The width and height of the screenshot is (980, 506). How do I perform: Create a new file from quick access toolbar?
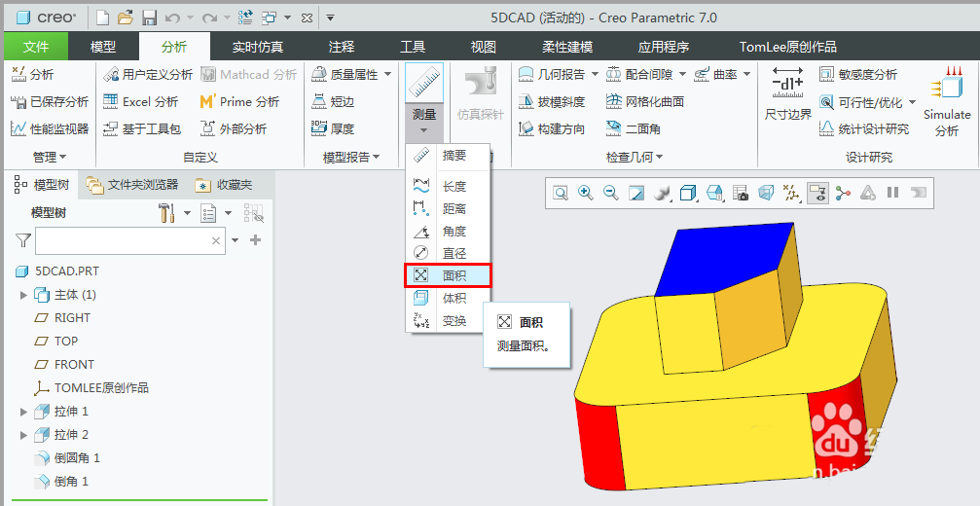pyautogui.click(x=102, y=18)
